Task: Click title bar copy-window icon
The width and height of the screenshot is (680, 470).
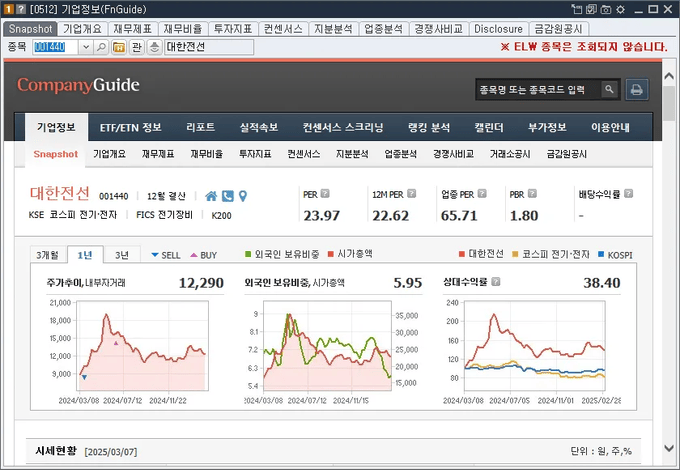Action: (591, 9)
